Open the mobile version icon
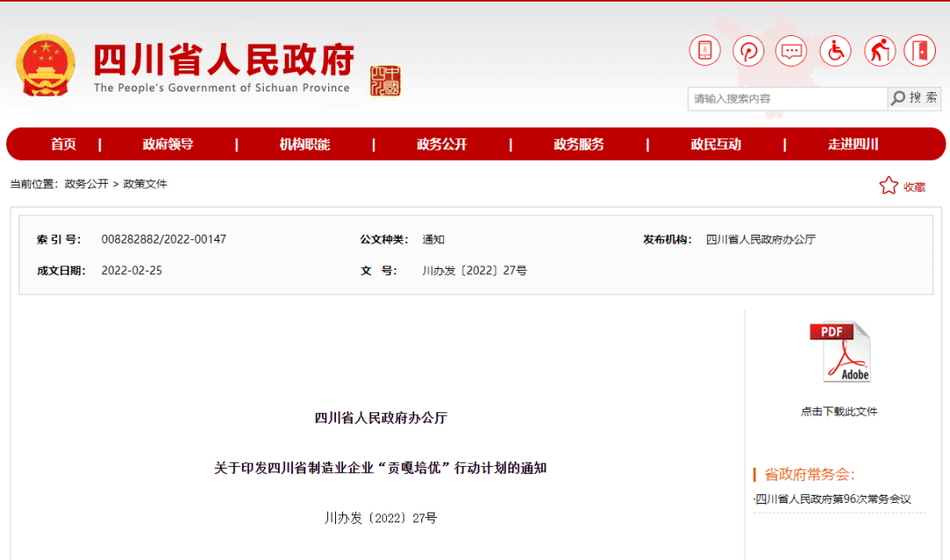This screenshot has height=560, width=950. tap(705, 50)
